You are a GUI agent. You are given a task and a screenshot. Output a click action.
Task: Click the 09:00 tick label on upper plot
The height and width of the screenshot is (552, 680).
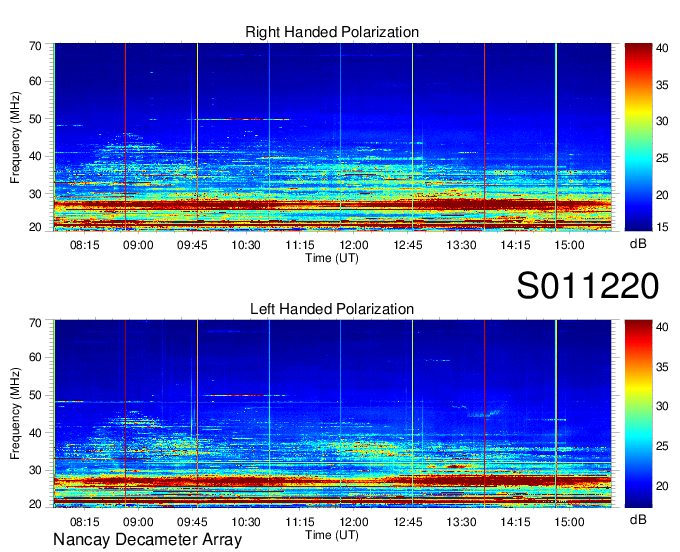pyautogui.click(x=138, y=245)
